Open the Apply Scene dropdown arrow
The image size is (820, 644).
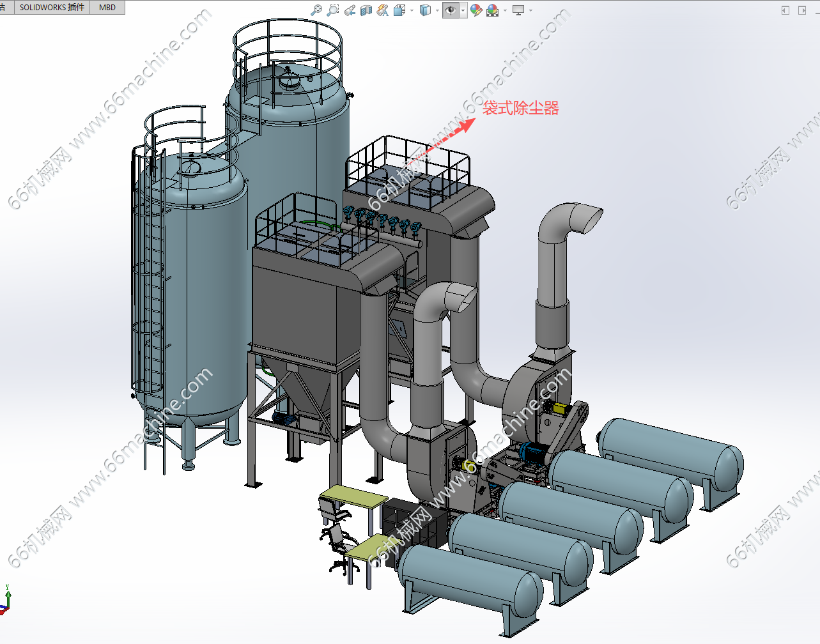(505, 10)
